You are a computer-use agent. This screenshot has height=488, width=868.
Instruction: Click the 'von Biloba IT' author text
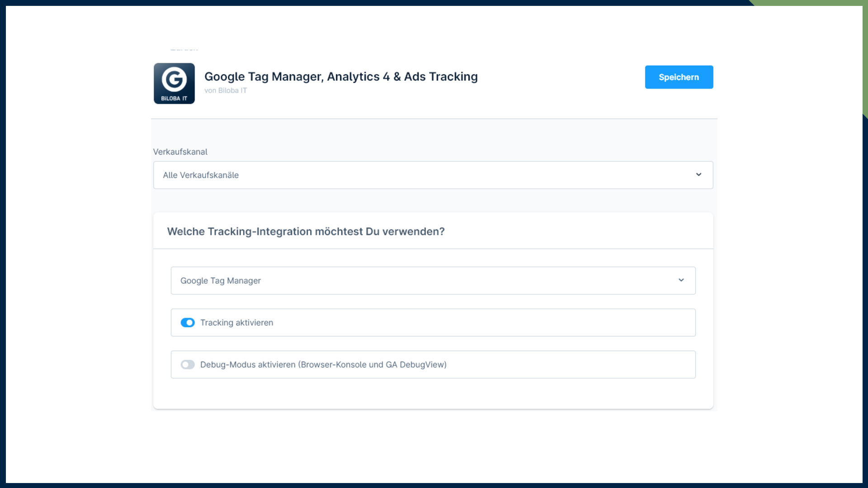coord(226,90)
